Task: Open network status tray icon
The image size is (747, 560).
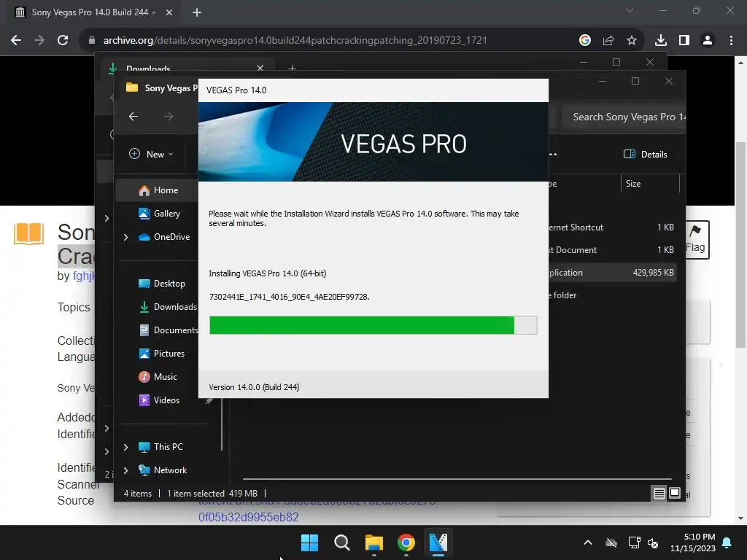Action: (x=634, y=542)
